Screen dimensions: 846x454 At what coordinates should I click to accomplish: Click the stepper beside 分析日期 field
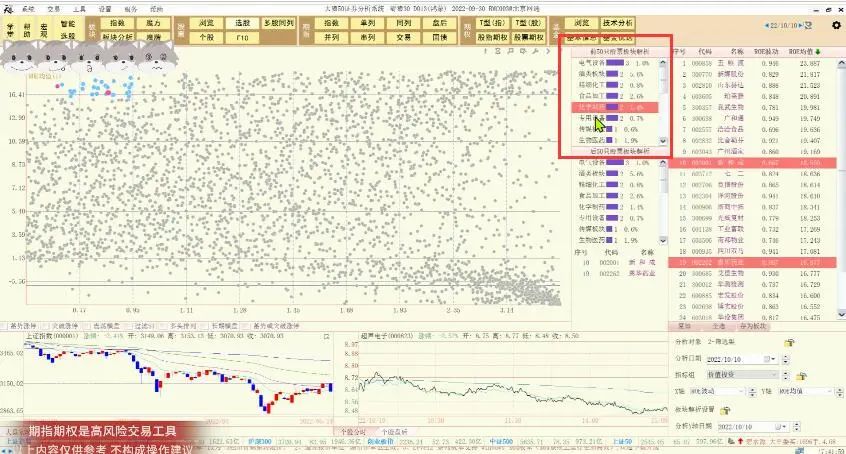point(786,359)
